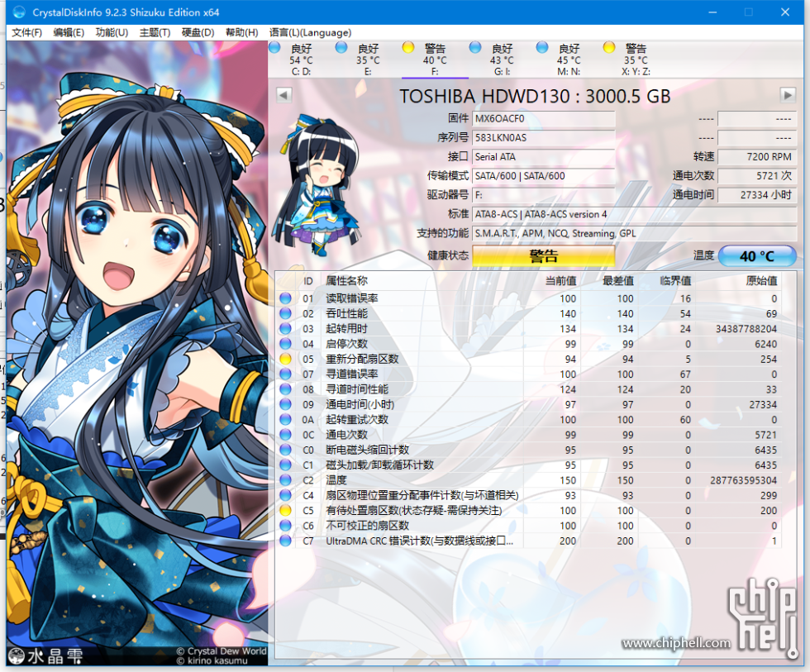Open the 语言(L)(Language) menu
The width and height of the screenshot is (810, 672).
pyautogui.click(x=310, y=32)
